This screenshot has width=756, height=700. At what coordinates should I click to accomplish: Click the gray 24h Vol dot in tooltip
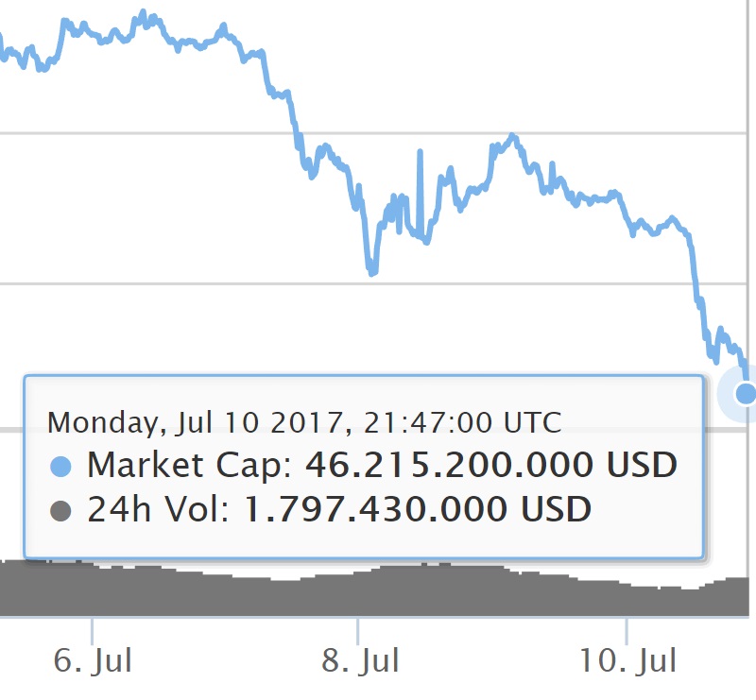click(61, 511)
